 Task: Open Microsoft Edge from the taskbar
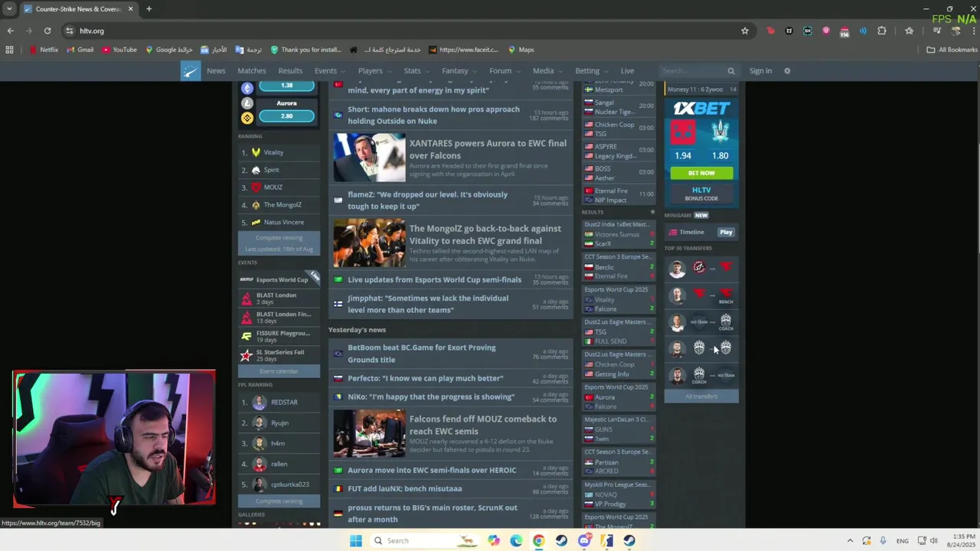pos(516,541)
